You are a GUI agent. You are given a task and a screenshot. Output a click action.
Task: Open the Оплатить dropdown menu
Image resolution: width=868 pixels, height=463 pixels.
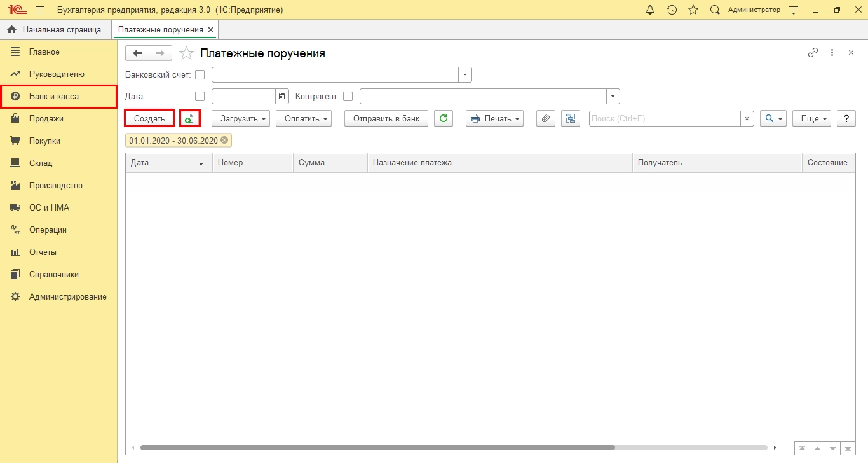click(304, 118)
